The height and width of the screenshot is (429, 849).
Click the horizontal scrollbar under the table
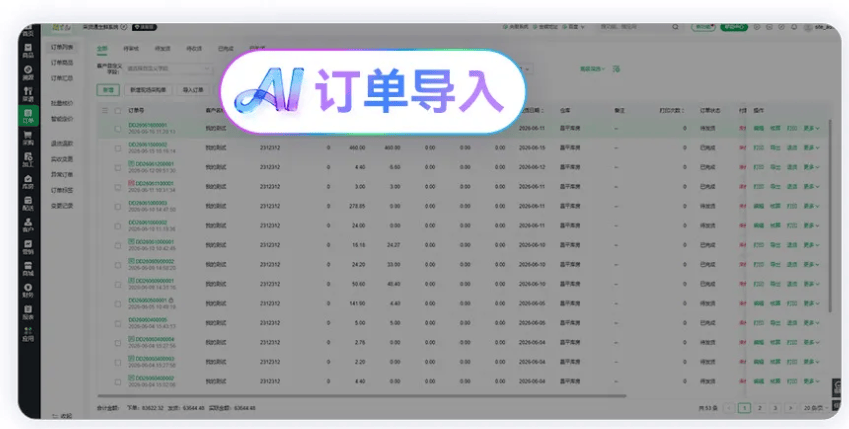coord(362,396)
